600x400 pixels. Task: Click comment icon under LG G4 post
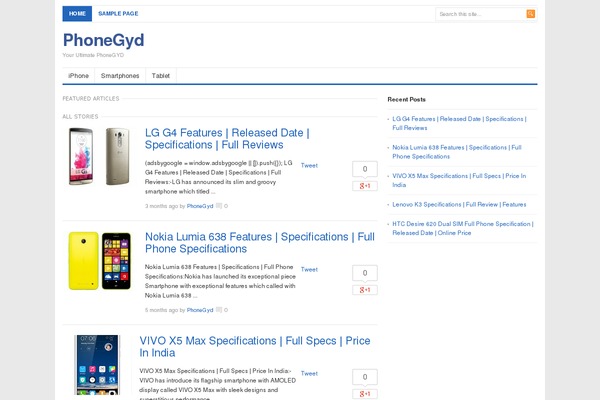(219, 206)
